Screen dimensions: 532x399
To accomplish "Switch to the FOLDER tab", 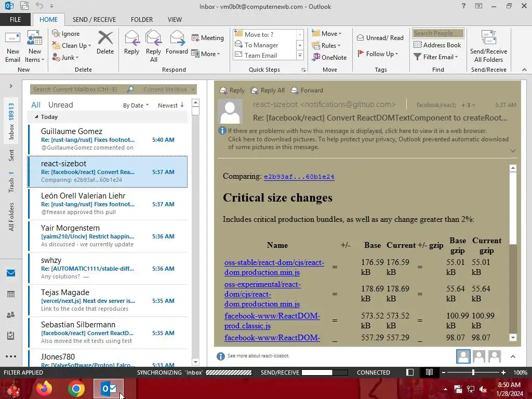I will click(x=142, y=20).
